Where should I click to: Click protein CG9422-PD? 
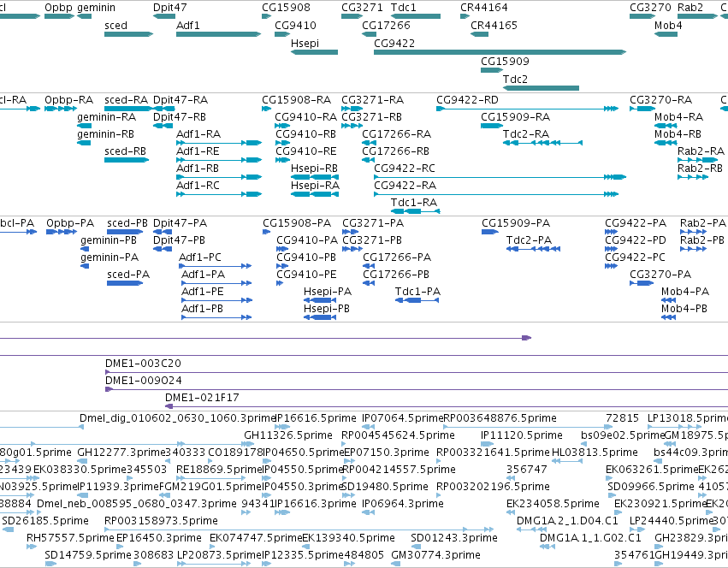pyautogui.click(x=611, y=249)
